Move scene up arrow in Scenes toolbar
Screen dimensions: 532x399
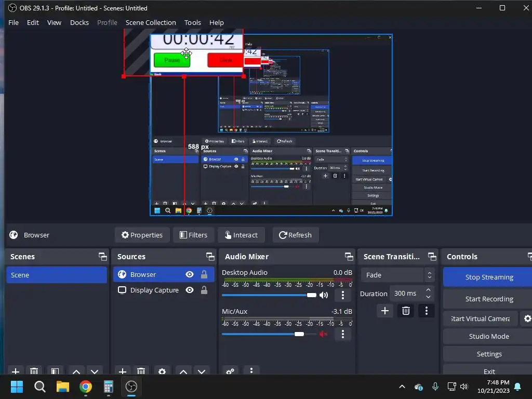coord(76,371)
